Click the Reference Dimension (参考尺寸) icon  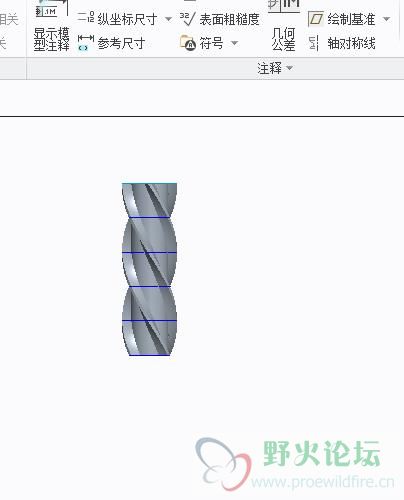(86, 43)
